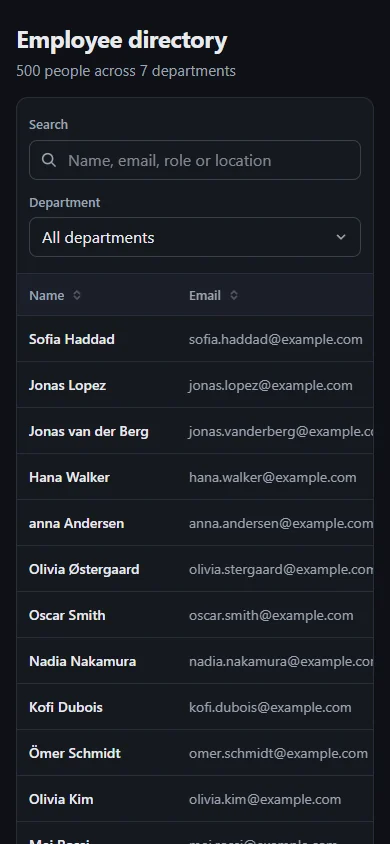Click the email olivia.kim@example.com
This screenshot has height=844, width=390.
click(x=265, y=799)
